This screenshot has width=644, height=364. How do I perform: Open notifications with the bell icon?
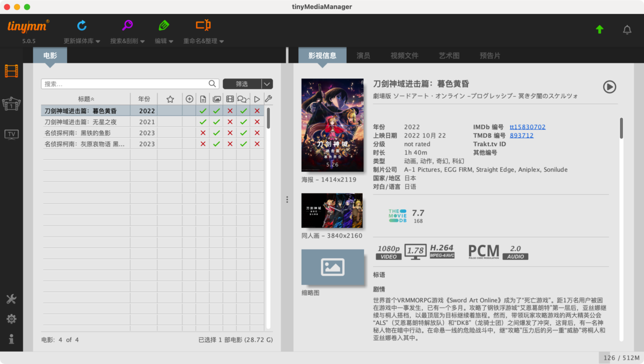pos(627,30)
